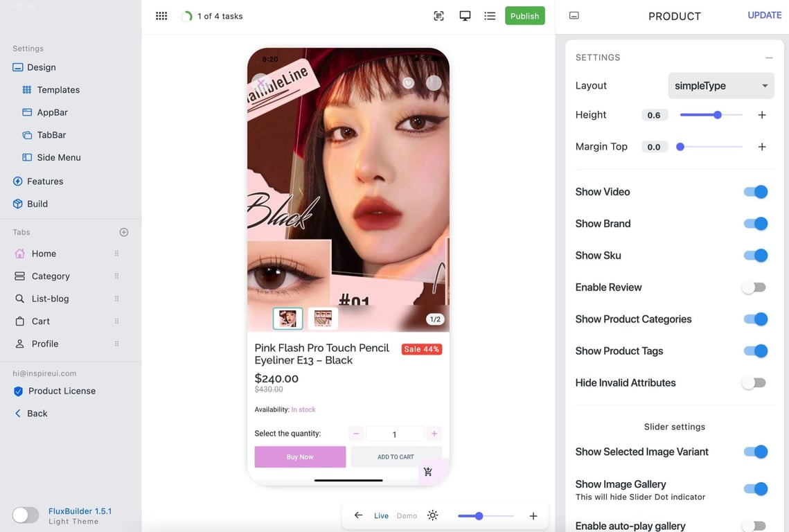Switch the Light Theme toggle
This screenshot has width=789, height=532.
pyautogui.click(x=26, y=515)
